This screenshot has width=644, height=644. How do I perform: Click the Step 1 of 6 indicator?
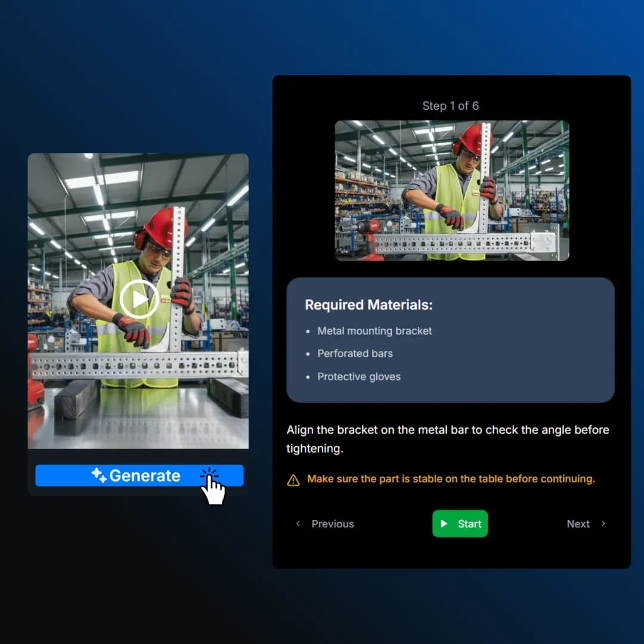450,106
